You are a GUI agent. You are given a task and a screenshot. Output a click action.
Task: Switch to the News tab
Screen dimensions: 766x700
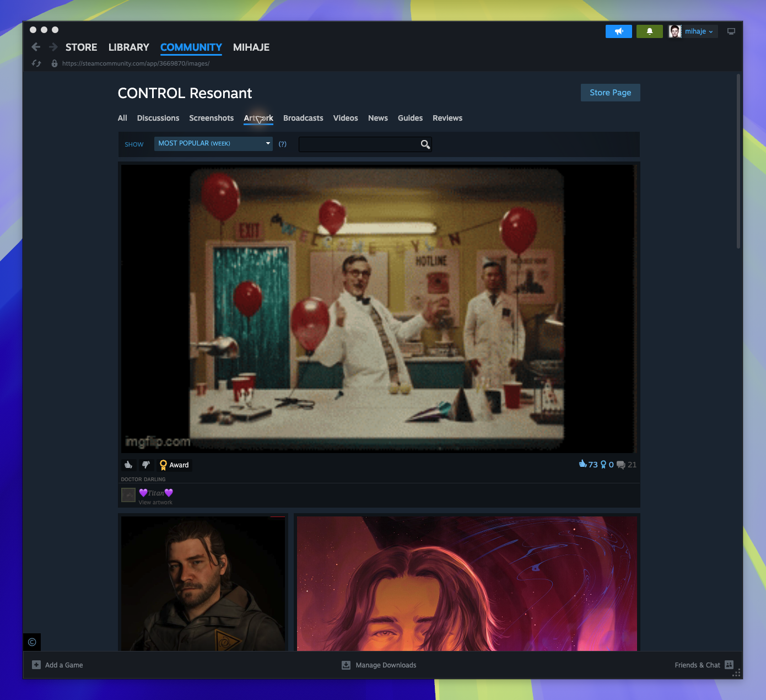pos(378,118)
